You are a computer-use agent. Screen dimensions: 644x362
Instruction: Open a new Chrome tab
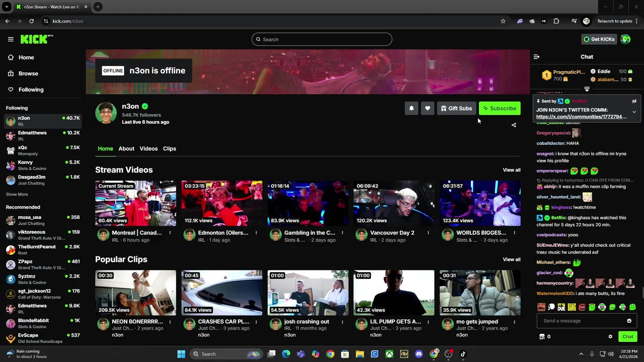click(x=98, y=7)
